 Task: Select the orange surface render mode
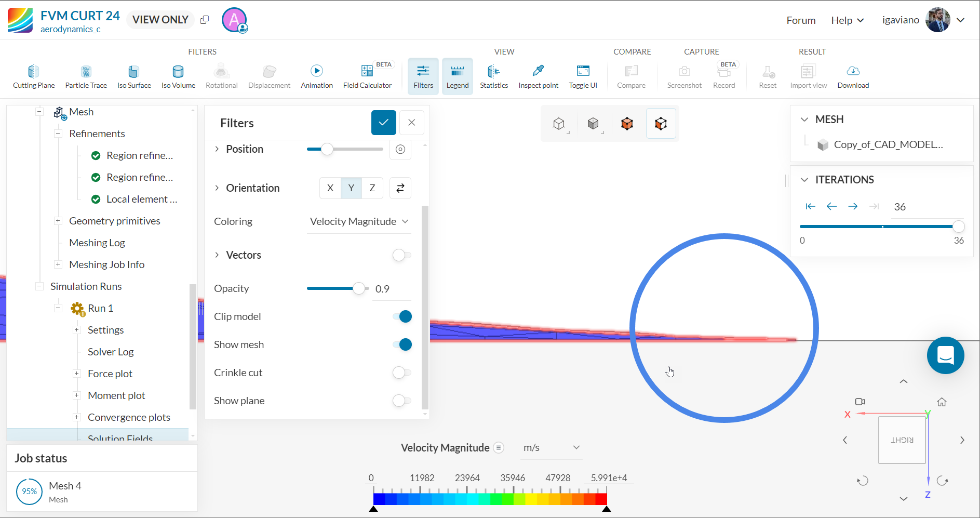click(627, 124)
